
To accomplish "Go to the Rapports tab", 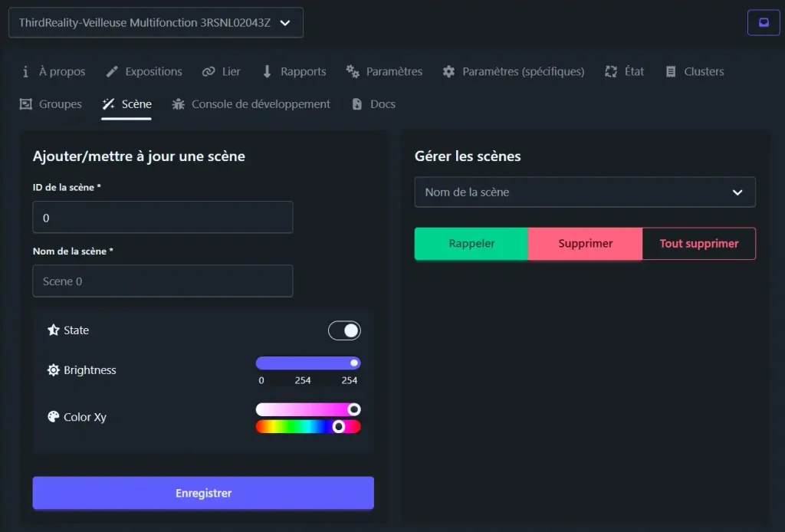I will pyautogui.click(x=294, y=71).
